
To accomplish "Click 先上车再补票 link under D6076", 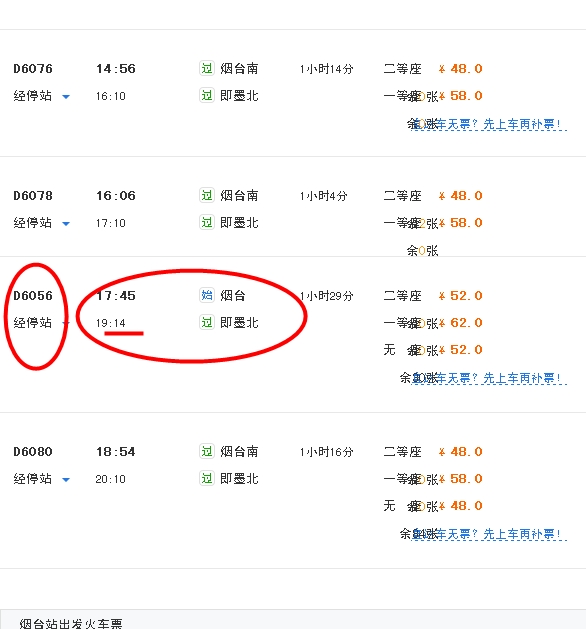I will (x=522, y=124).
